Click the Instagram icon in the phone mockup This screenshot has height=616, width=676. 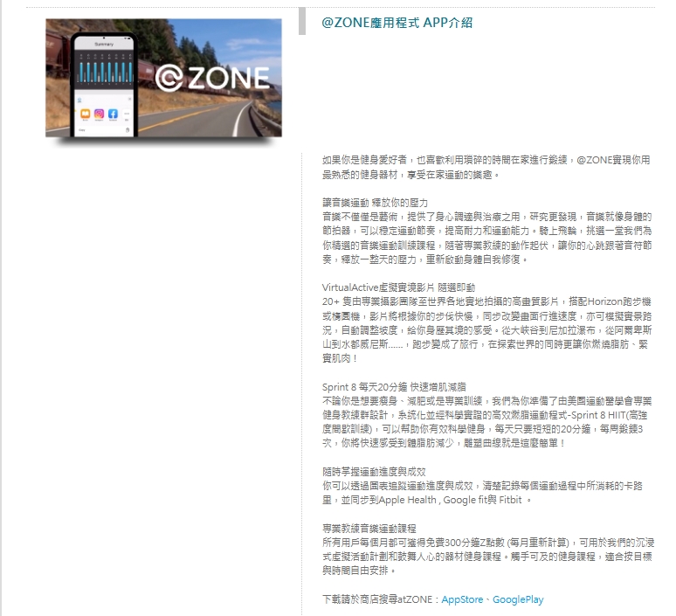[100, 114]
